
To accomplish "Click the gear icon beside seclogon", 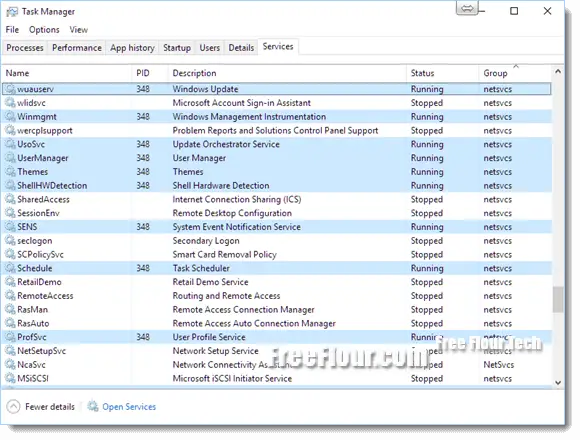I will click(10, 241).
